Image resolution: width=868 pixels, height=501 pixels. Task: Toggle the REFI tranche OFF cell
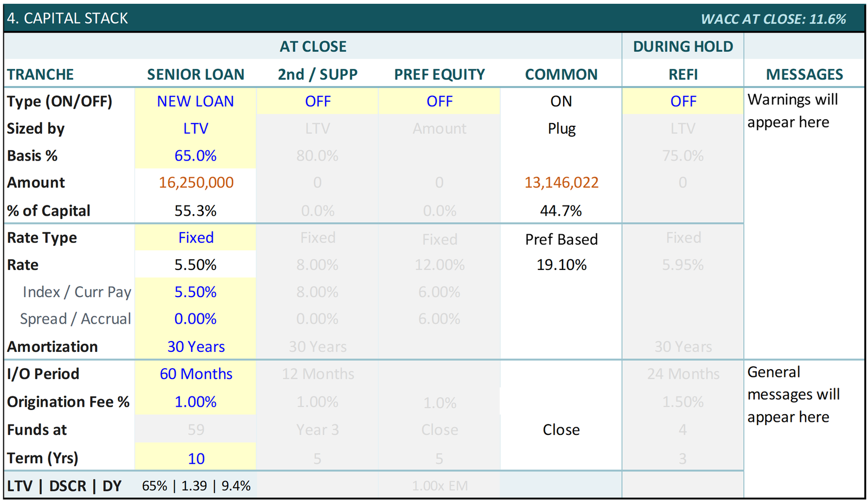coord(683,101)
